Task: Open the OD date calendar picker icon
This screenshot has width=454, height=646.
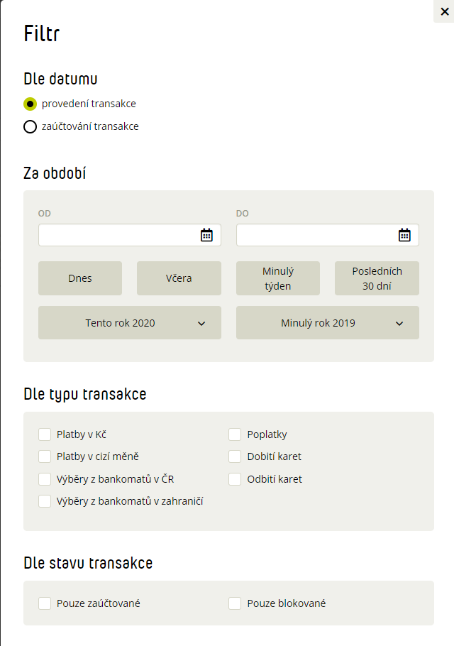Action: tap(206, 235)
